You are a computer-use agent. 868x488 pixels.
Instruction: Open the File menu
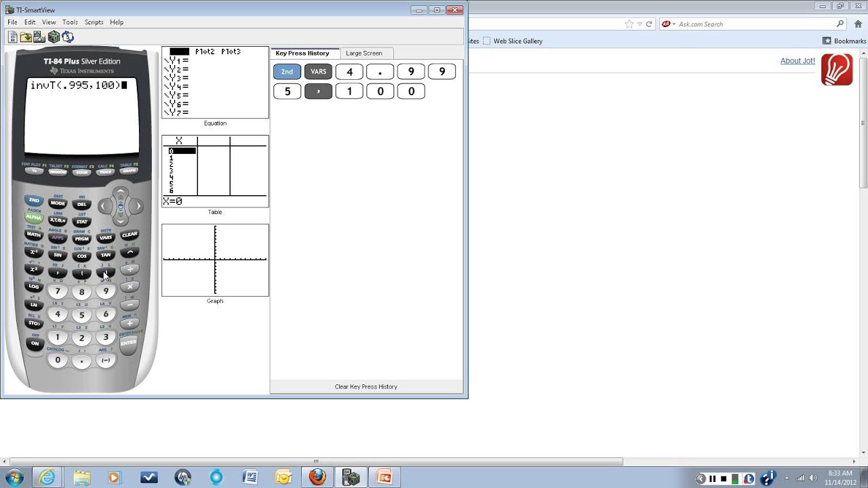12,22
